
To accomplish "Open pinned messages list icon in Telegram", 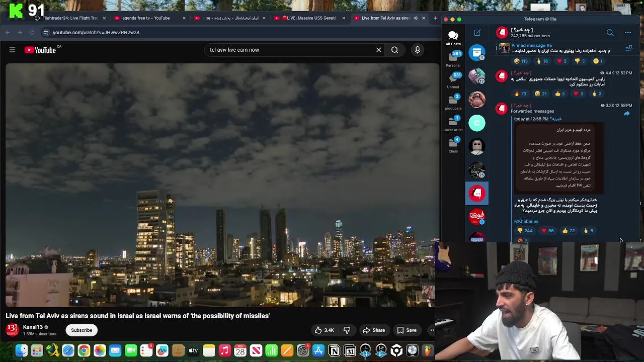I will point(628,48).
